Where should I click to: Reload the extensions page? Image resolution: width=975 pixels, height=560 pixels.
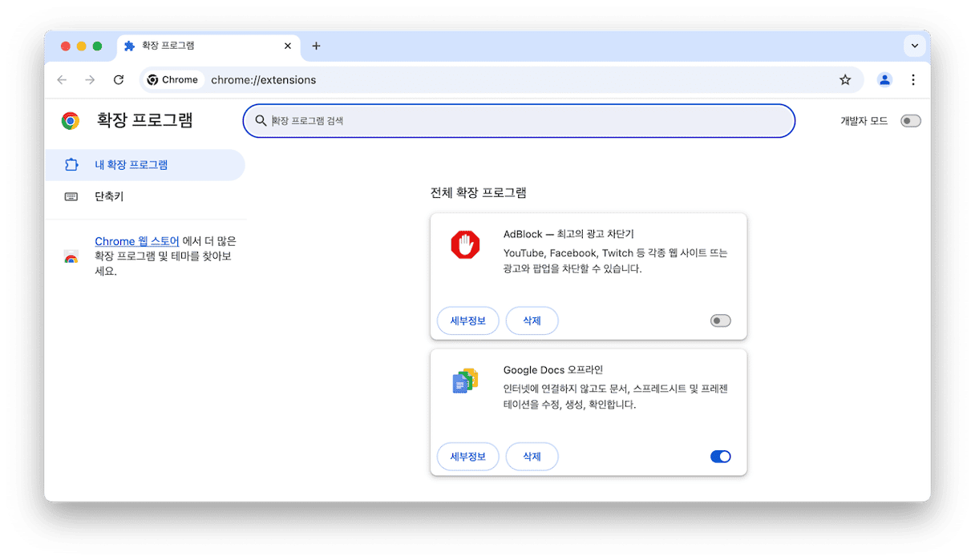click(x=119, y=80)
